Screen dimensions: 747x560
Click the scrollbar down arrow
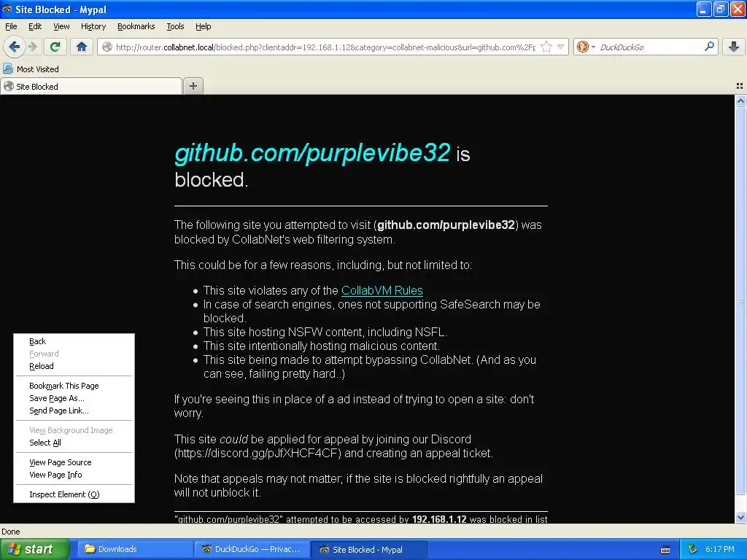coord(740,518)
